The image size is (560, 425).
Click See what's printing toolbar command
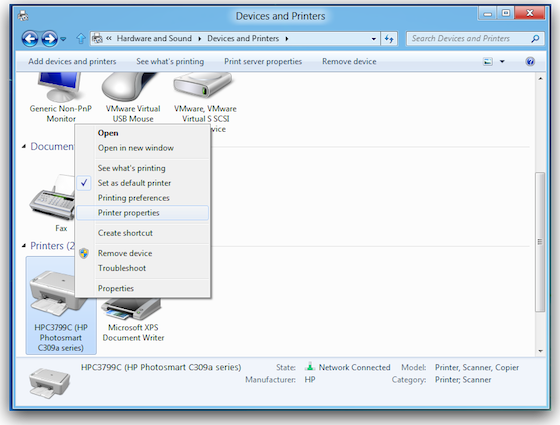coord(170,61)
